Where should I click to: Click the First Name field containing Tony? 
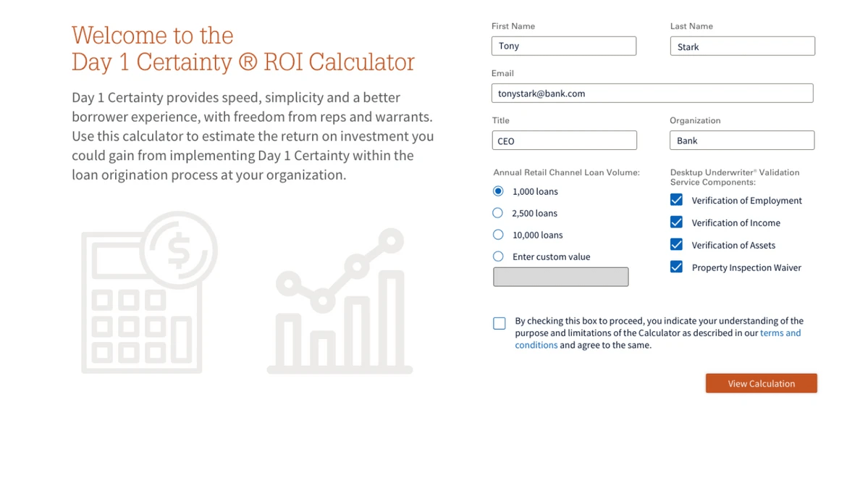pos(563,46)
